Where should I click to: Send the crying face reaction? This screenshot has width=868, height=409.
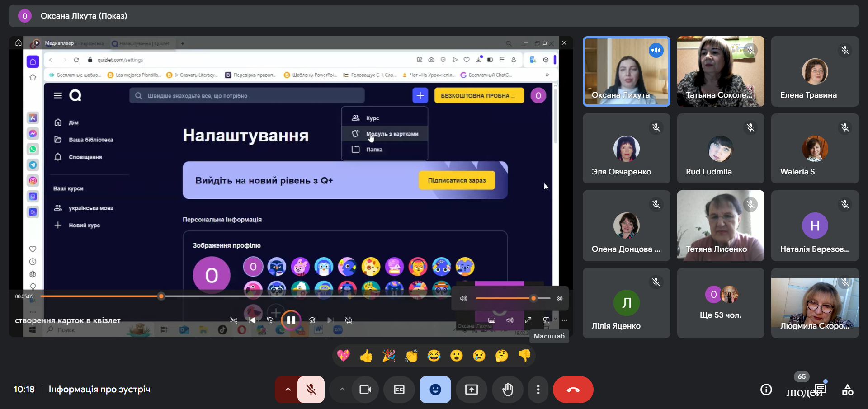tap(479, 356)
